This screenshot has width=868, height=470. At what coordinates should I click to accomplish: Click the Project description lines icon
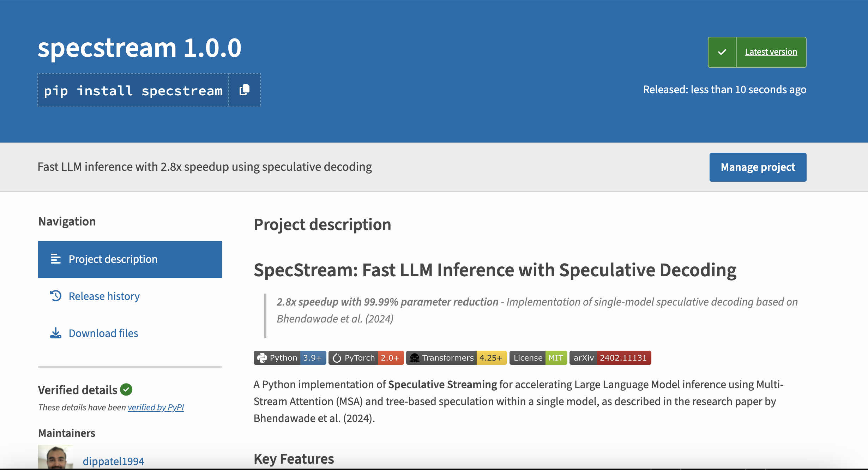56,259
